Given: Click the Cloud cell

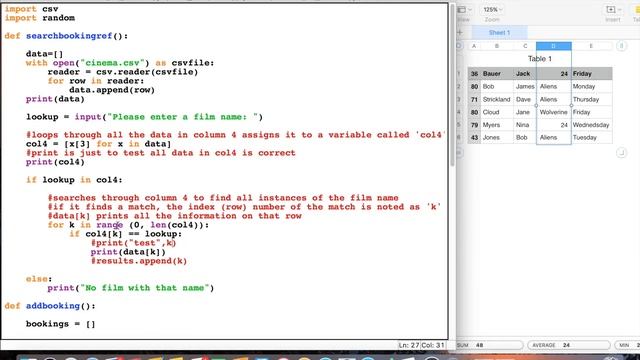Looking at the screenshot, I should (x=497, y=112).
